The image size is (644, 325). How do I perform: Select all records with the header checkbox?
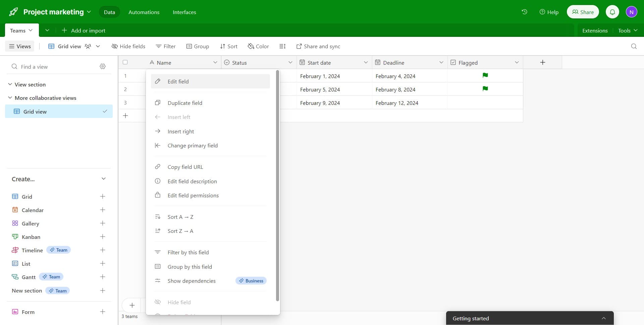[x=125, y=62]
